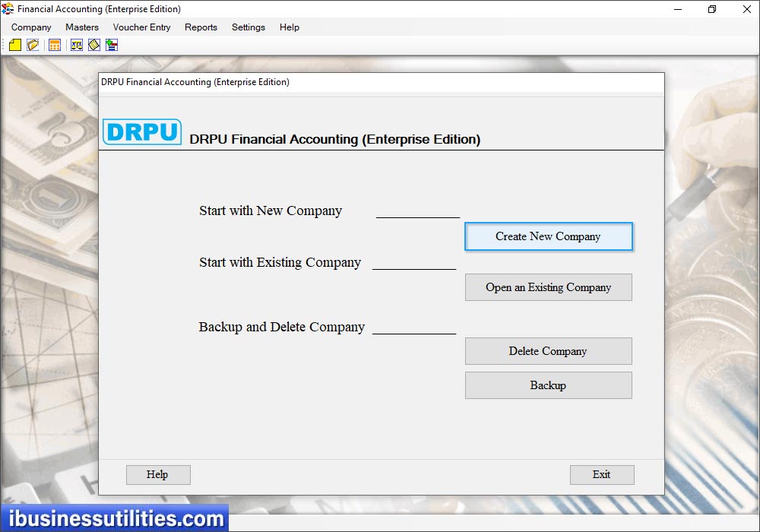Click the open folder toolbar icon
This screenshot has height=532, width=760.
click(x=33, y=45)
